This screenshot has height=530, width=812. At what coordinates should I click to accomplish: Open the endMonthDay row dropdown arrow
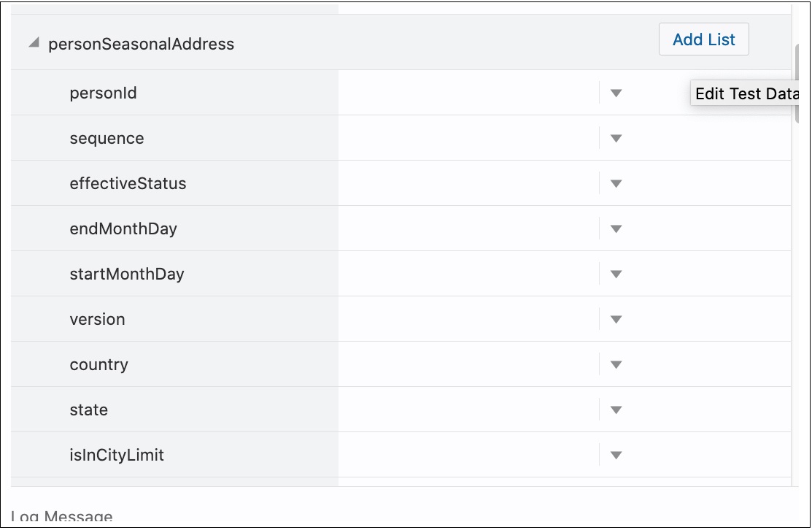[616, 228]
